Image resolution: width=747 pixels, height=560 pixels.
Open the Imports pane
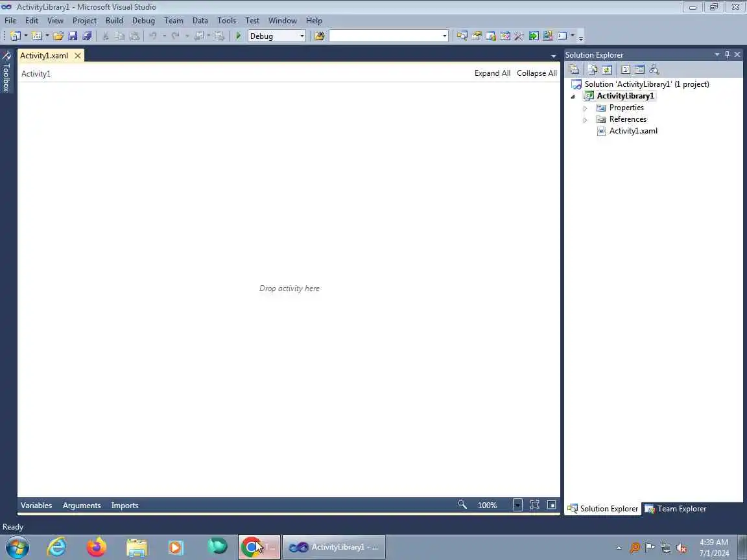(124, 506)
